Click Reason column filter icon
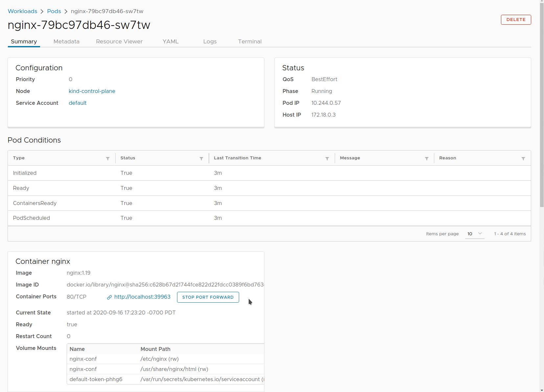The height and width of the screenshot is (392, 544). pyautogui.click(x=523, y=159)
